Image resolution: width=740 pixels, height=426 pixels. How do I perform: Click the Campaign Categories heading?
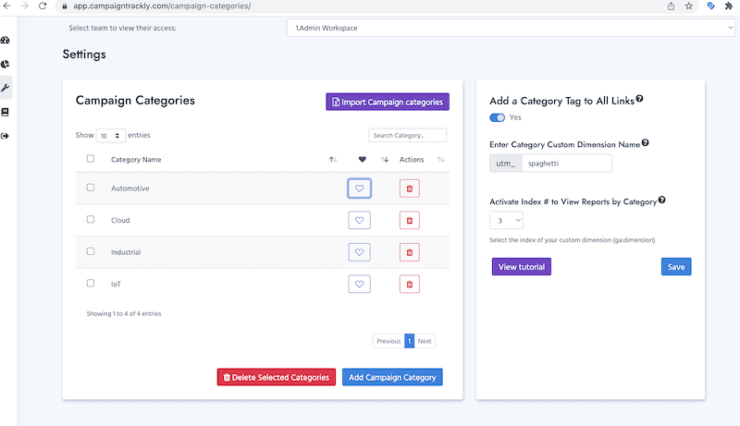(x=135, y=100)
